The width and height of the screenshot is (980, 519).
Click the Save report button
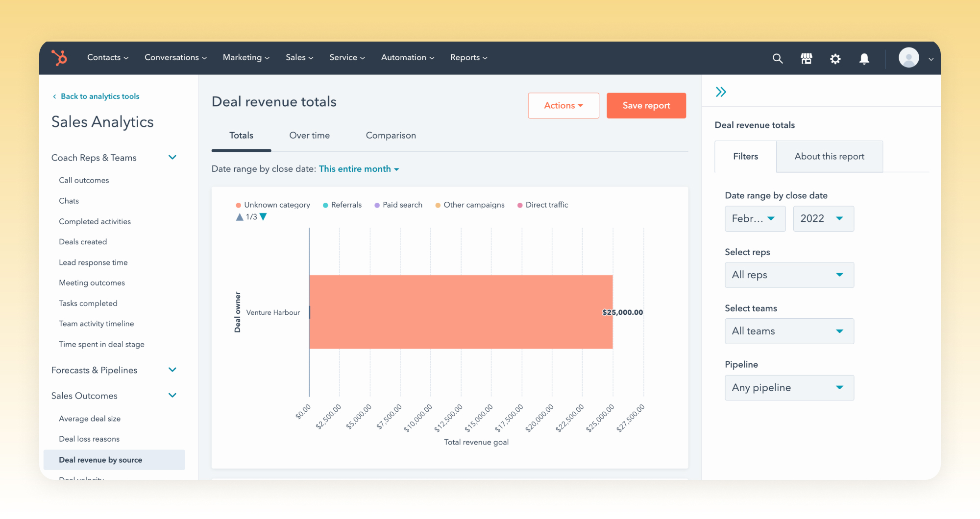click(646, 105)
